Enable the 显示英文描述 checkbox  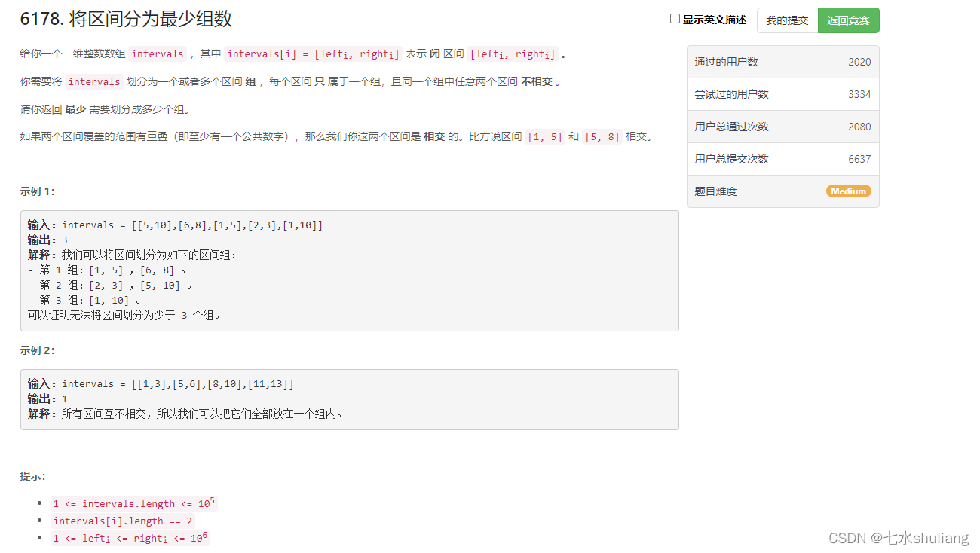point(675,19)
